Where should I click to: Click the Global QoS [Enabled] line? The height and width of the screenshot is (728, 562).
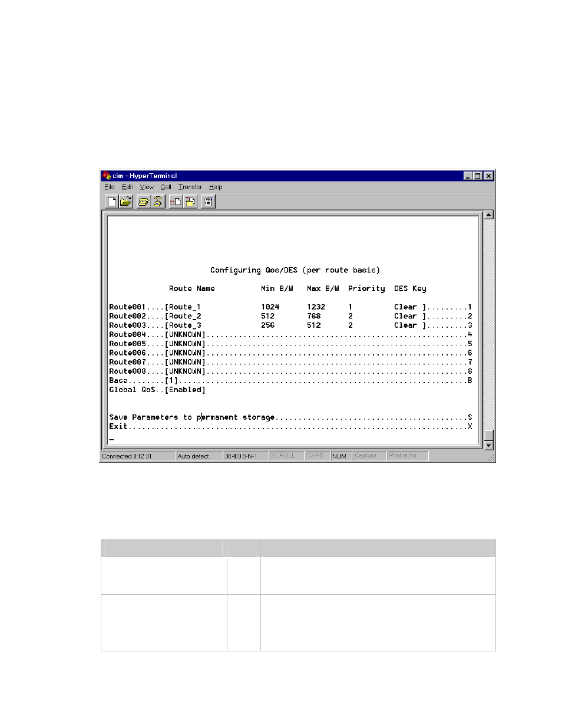(157, 390)
